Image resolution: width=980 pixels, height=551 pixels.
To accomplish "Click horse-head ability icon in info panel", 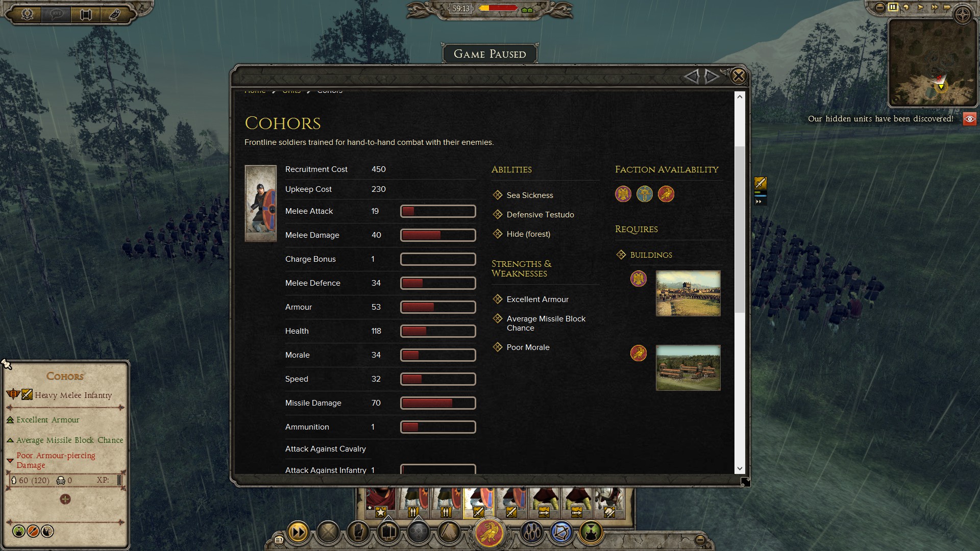I will 47,532.
